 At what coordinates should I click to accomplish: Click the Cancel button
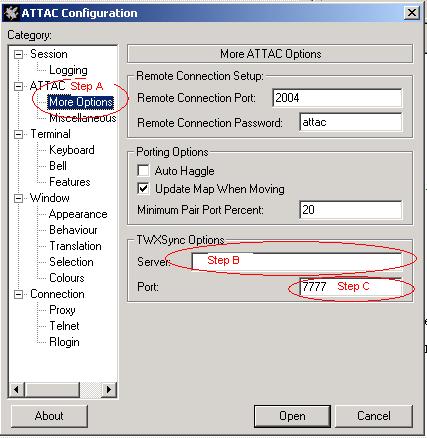374,416
